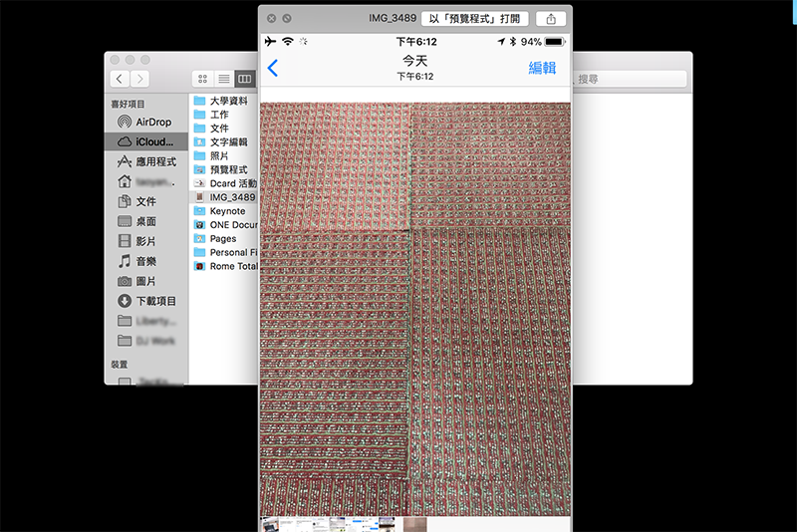Image resolution: width=797 pixels, height=532 pixels.
Task: Select AirDrop in Finder sidebar
Action: tap(146, 122)
